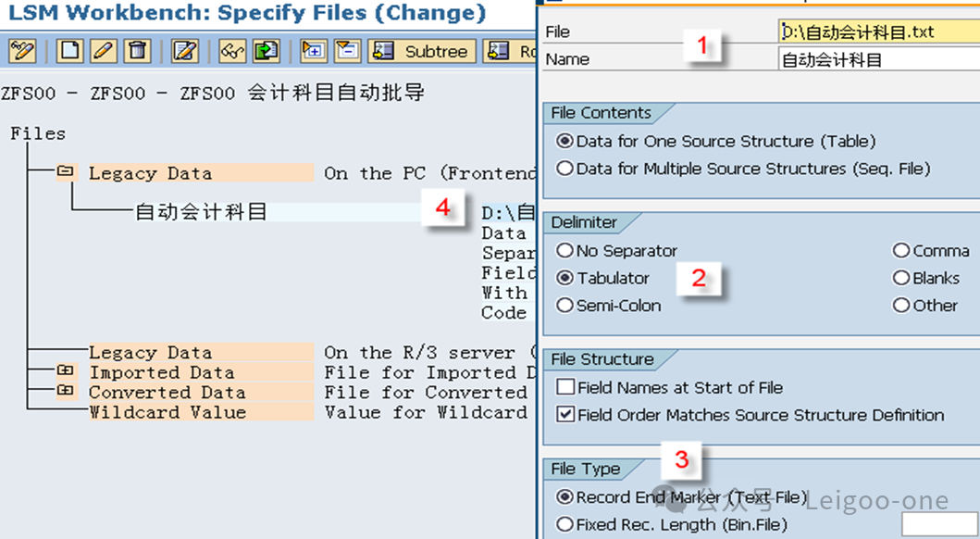This screenshot has height=539, width=980.
Task: Click the notepad edit icon in toolbar
Action: 185,51
